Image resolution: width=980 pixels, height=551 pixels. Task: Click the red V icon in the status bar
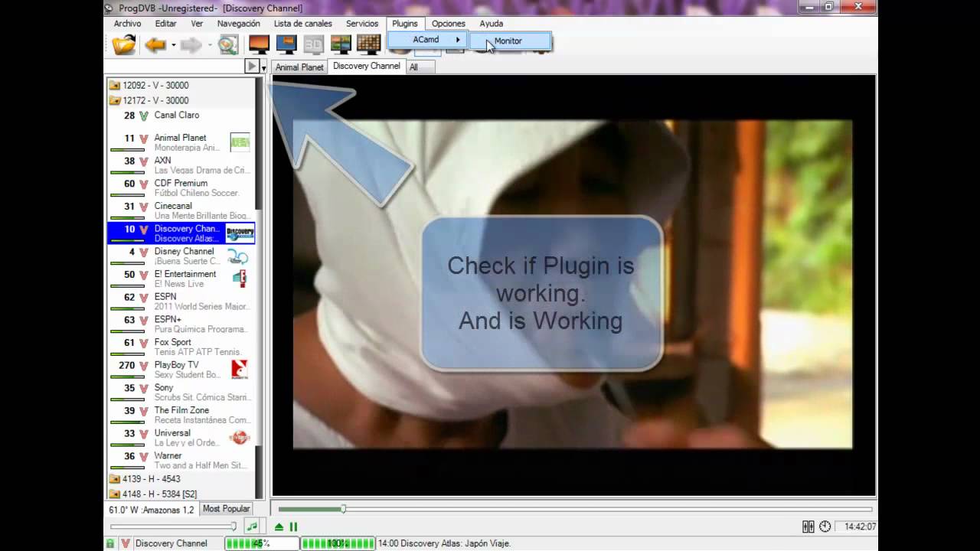tap(125, 543)
